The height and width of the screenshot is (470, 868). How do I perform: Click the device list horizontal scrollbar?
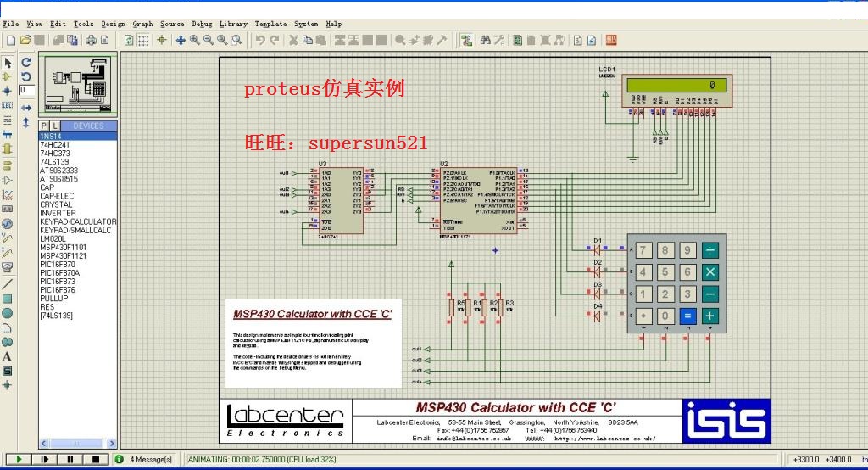[77, 444]
